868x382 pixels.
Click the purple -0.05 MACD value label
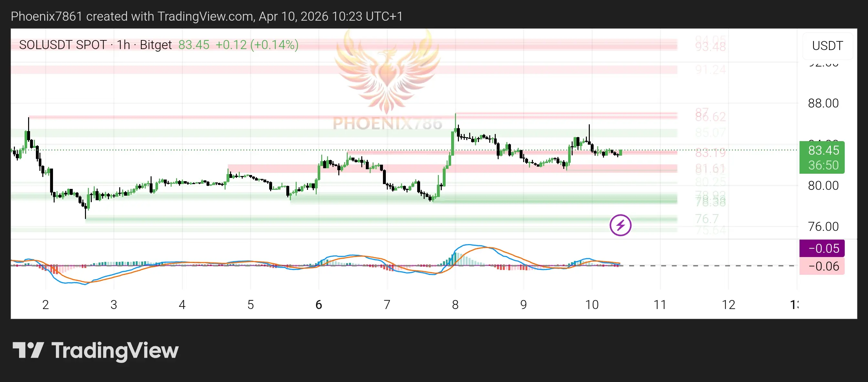click(x=821, y=248)
